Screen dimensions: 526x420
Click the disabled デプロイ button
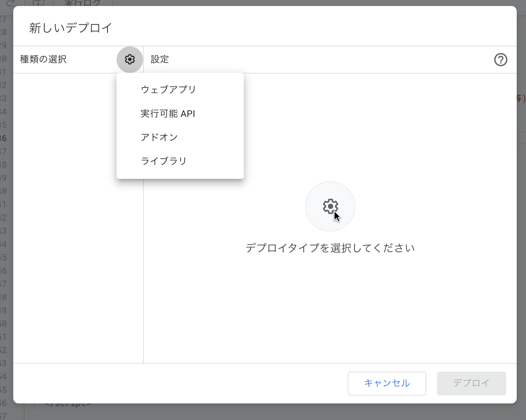point(471,383)
